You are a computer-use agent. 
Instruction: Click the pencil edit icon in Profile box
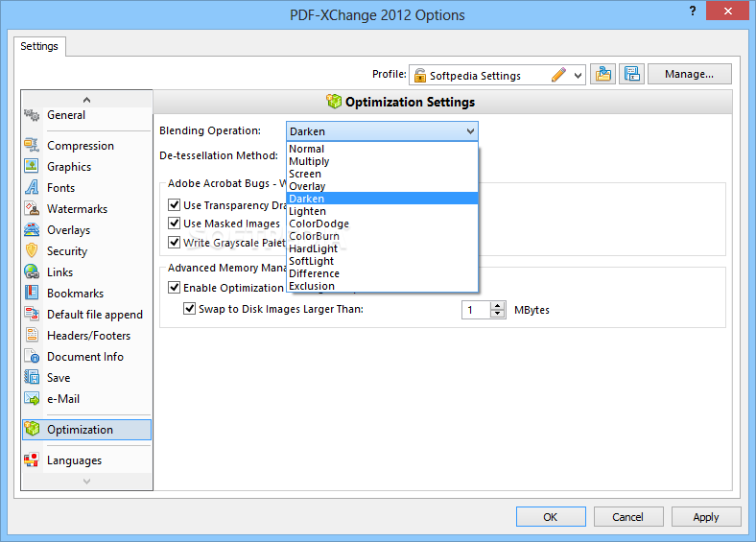(x=558, y=75)
